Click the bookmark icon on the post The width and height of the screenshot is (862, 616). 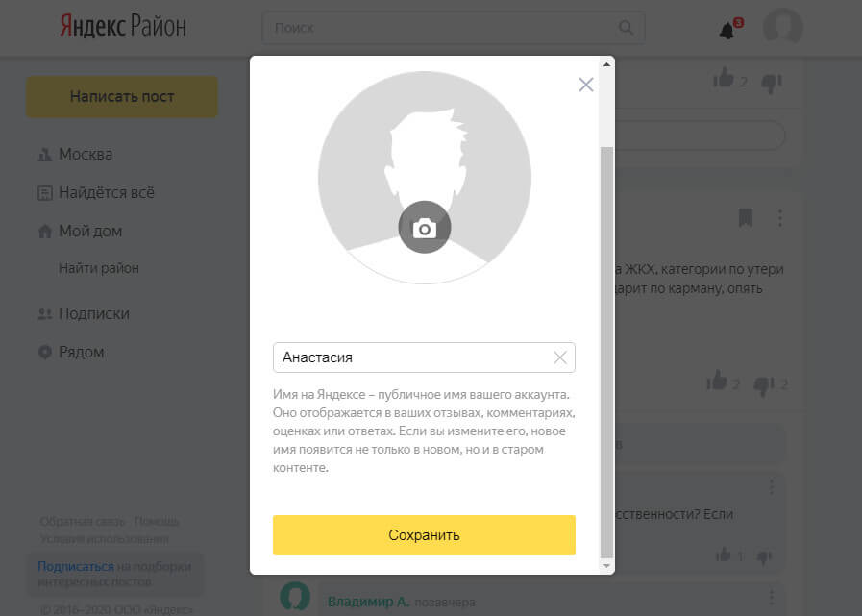coord(746,218)
